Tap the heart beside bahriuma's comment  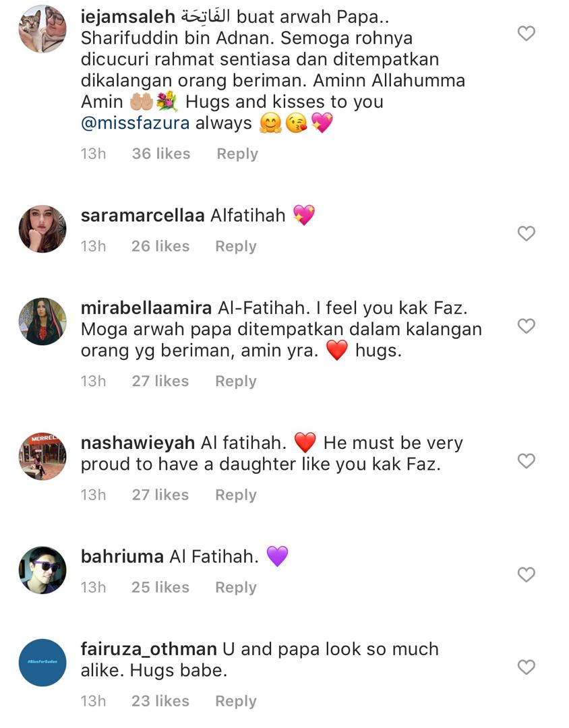[527, 575]
